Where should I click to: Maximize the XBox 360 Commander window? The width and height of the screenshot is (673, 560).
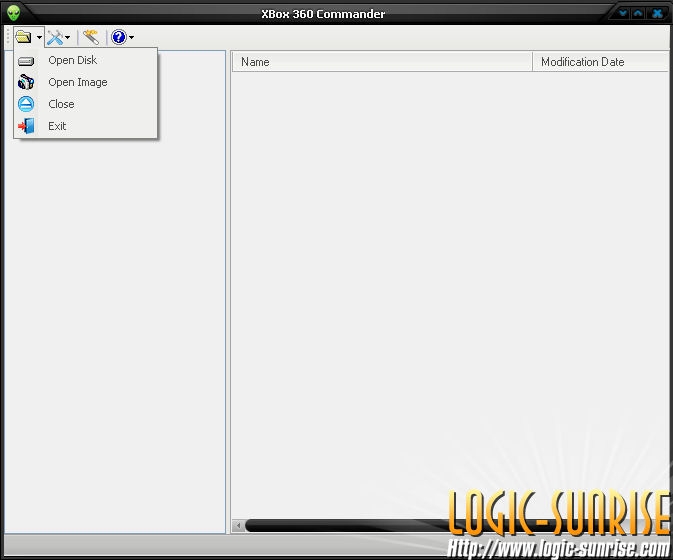[638, 13]
